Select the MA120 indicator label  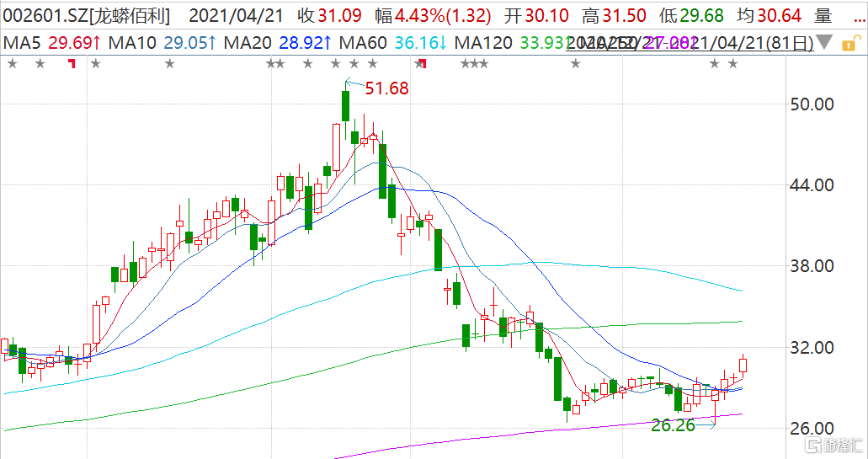[x=483, y=43]
